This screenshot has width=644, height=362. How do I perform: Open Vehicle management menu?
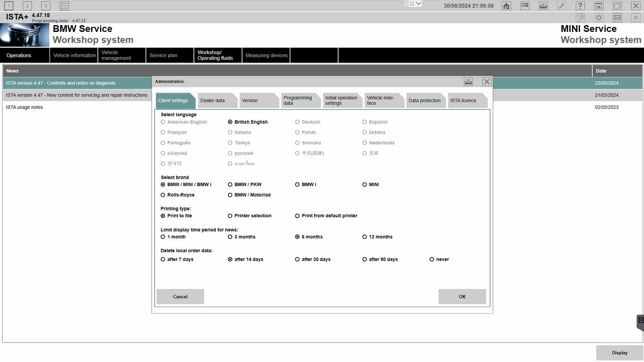pyautogui.click(x=122, y=55)
